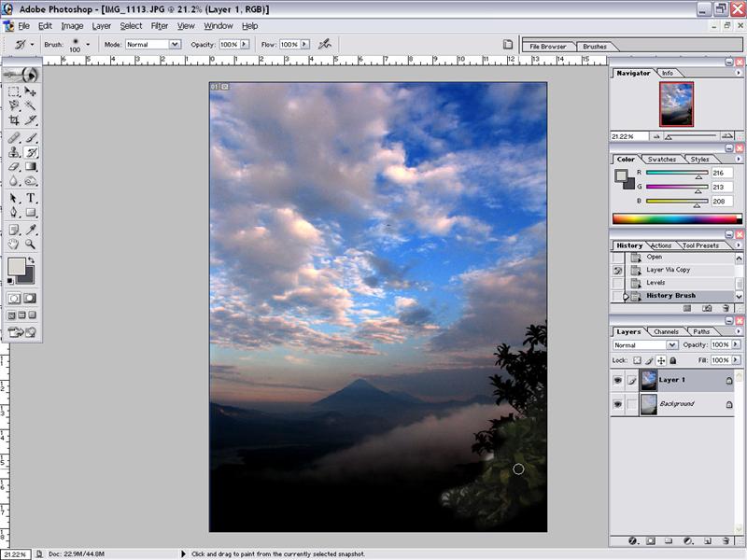Enable airbrush capabilities in options bar
This screenshot has height=560, width=747.
pyautogui.click(x=325, y=44)
